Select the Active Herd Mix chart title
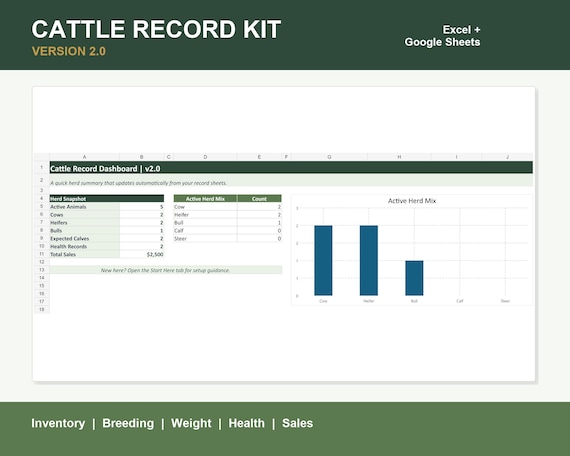 pos(412,201)
